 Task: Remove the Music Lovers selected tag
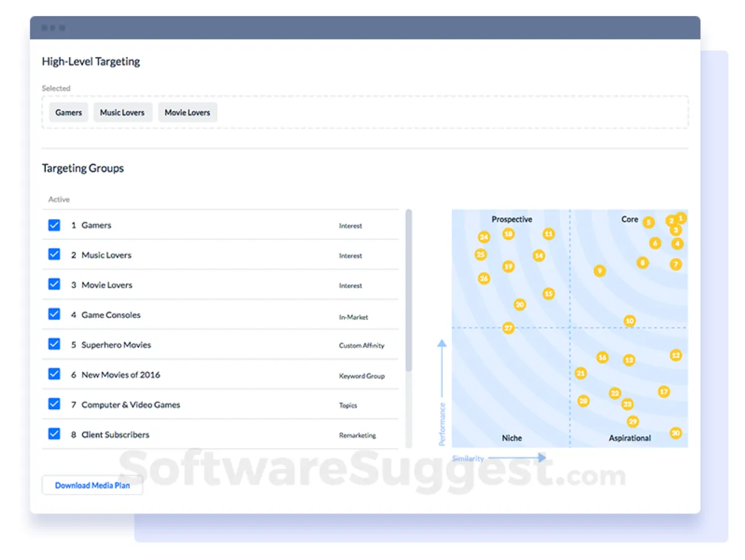[122, 112]
